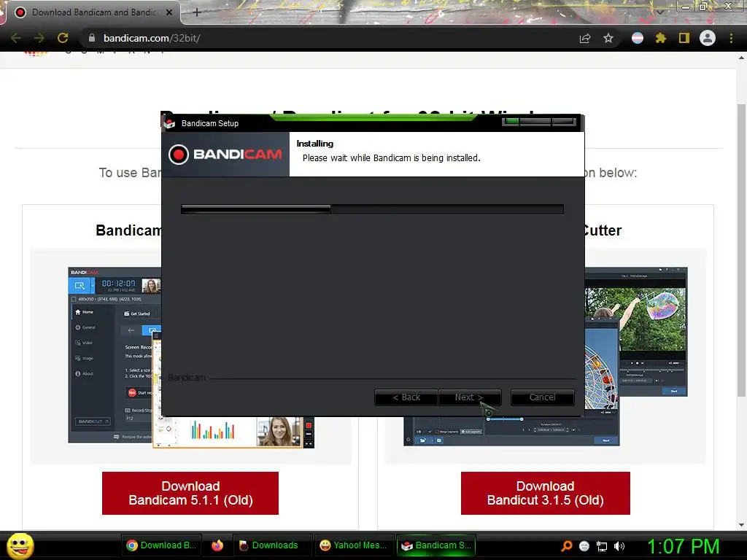Switch to Yahoo! Messenger in the taskbar
Viewport: 747px width, 560px height.
pyautogui.click(x=354, y=545)
